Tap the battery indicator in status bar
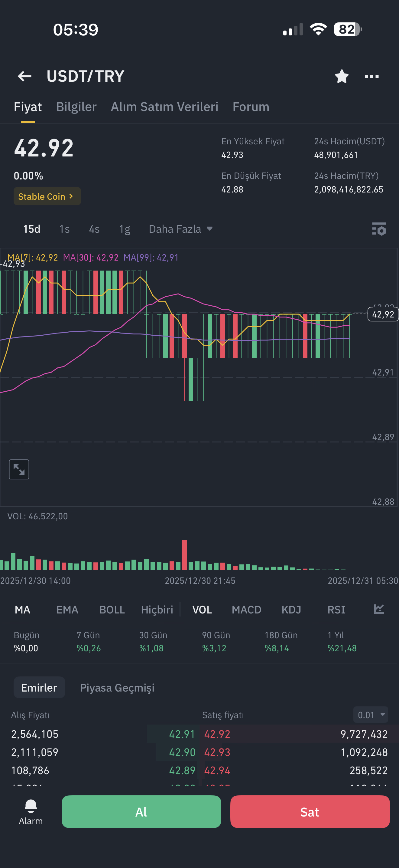 [348, 29]
